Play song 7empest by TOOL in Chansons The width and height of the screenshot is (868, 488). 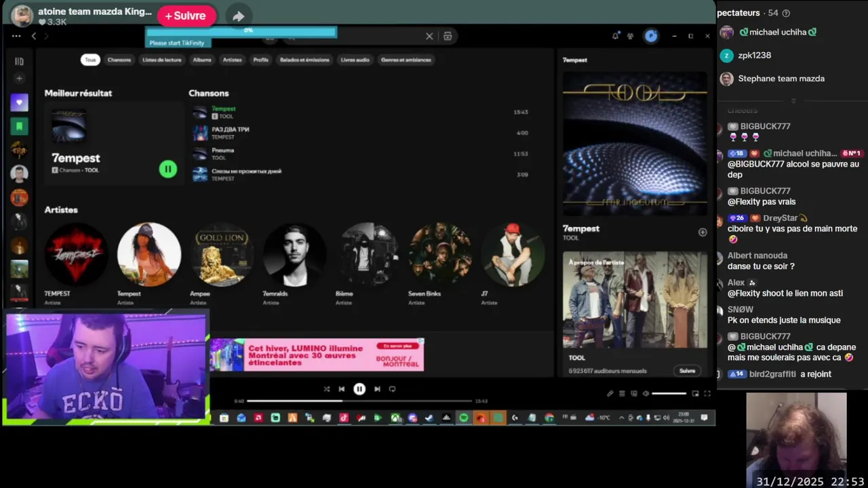[360, 113]
